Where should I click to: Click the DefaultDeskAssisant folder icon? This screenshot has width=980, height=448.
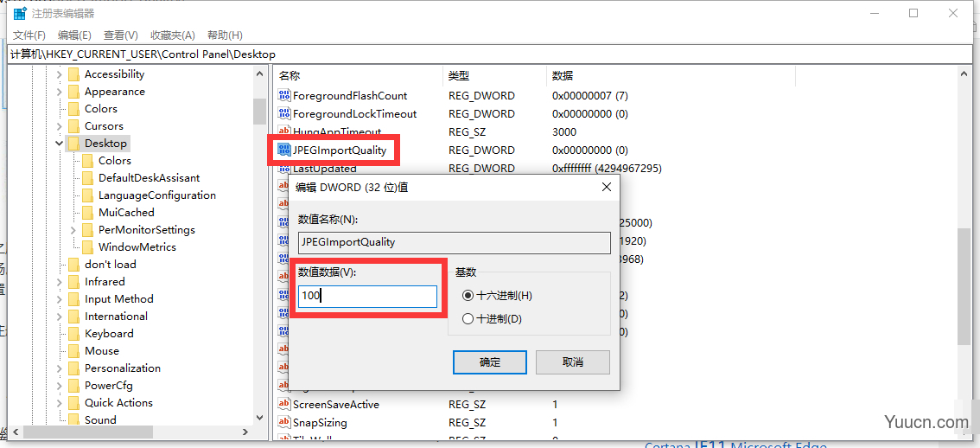[x=87, y=178]
